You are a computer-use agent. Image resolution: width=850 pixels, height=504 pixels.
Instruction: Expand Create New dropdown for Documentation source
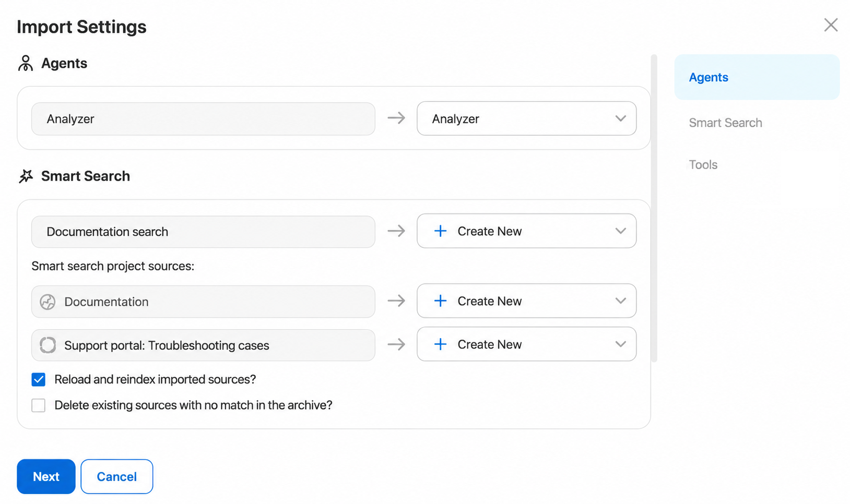click(x=526, y=301)
